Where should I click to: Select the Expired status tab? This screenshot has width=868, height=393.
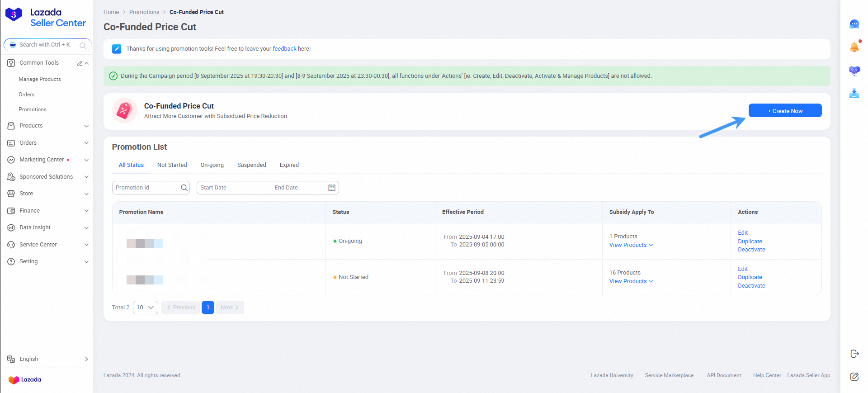pos(289,165)
